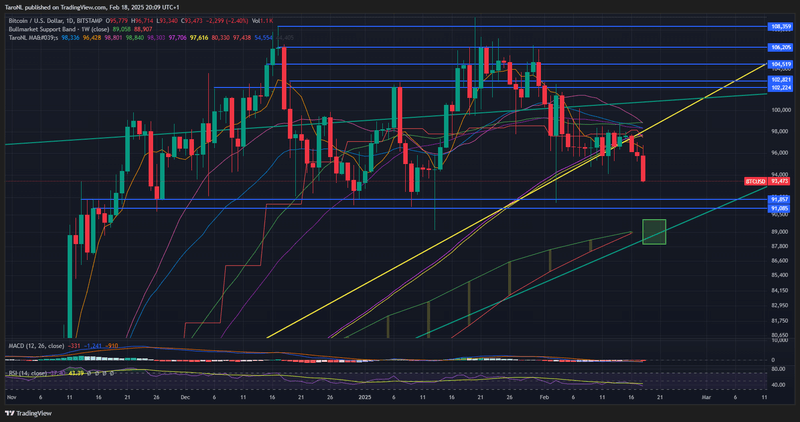Image resolution: width=800 pixels, height=422 pixels.
Task: Click the daily change −2,299 (−2.40%) text
Action: point(227,21)
